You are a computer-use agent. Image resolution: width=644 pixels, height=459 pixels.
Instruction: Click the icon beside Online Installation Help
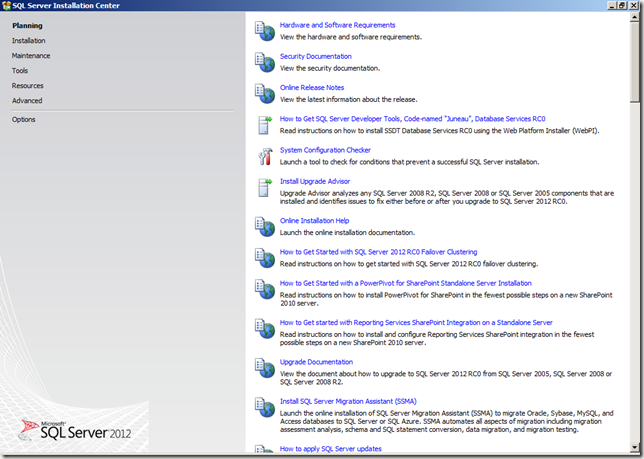pyautogui.click(x=264, y=226)
